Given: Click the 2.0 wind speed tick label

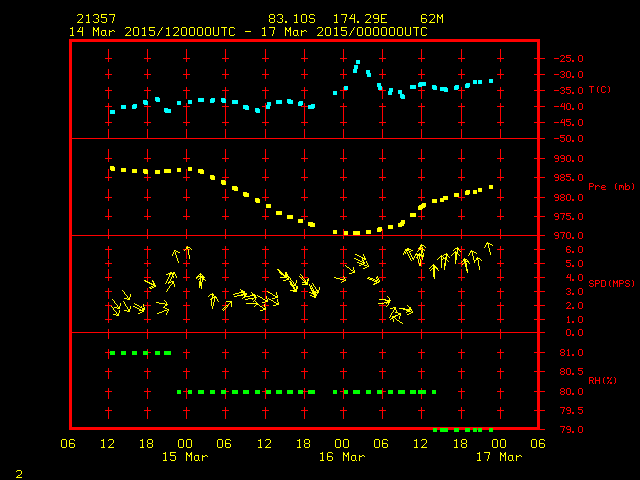Looking at the screenshot, I should coord(574,306).
